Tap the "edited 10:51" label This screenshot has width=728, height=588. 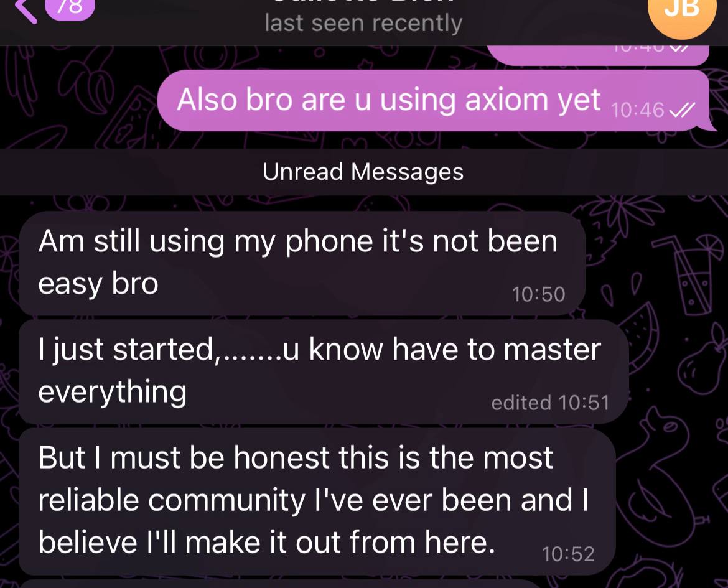pos(550,403)
